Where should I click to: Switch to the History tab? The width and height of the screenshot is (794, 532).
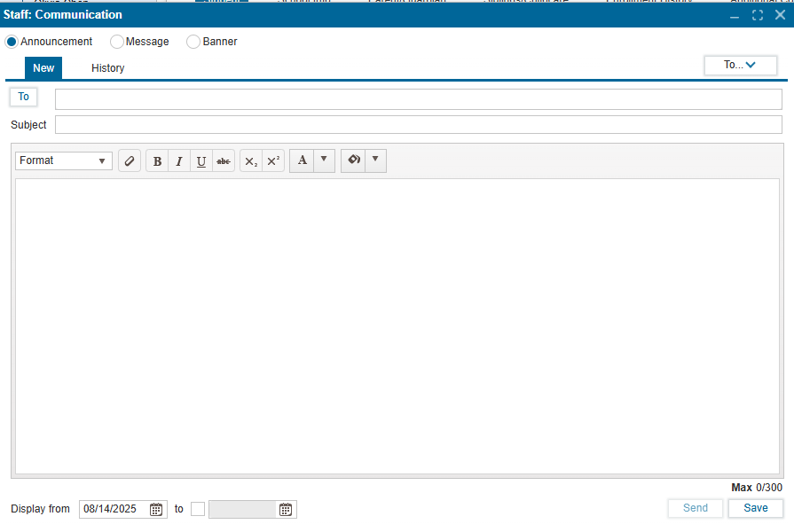click(107, 68)
